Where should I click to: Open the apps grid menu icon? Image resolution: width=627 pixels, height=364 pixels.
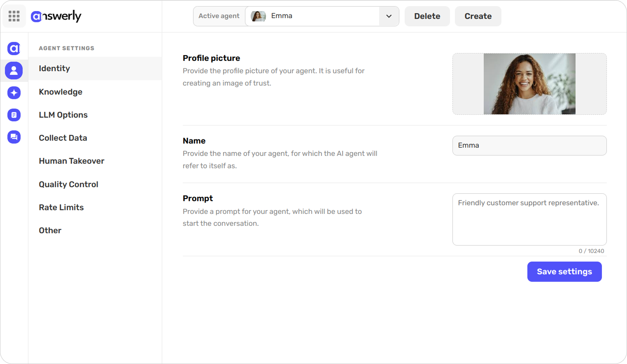[x=14, y=16]
